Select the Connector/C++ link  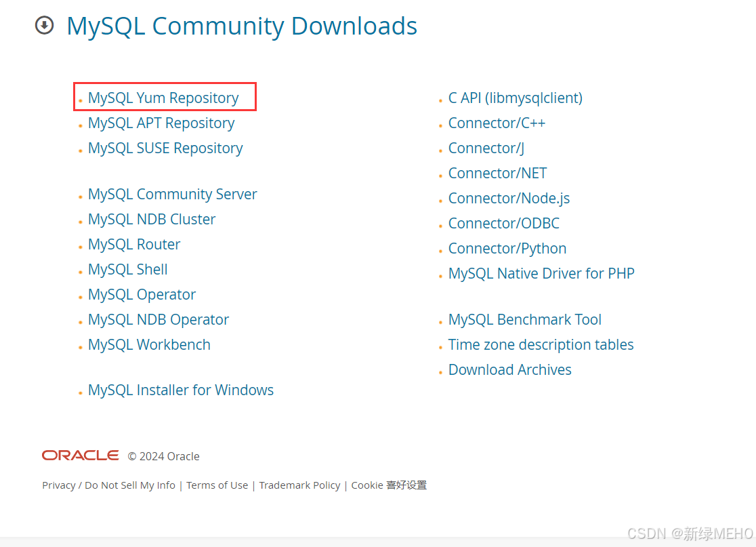[497, 123]
